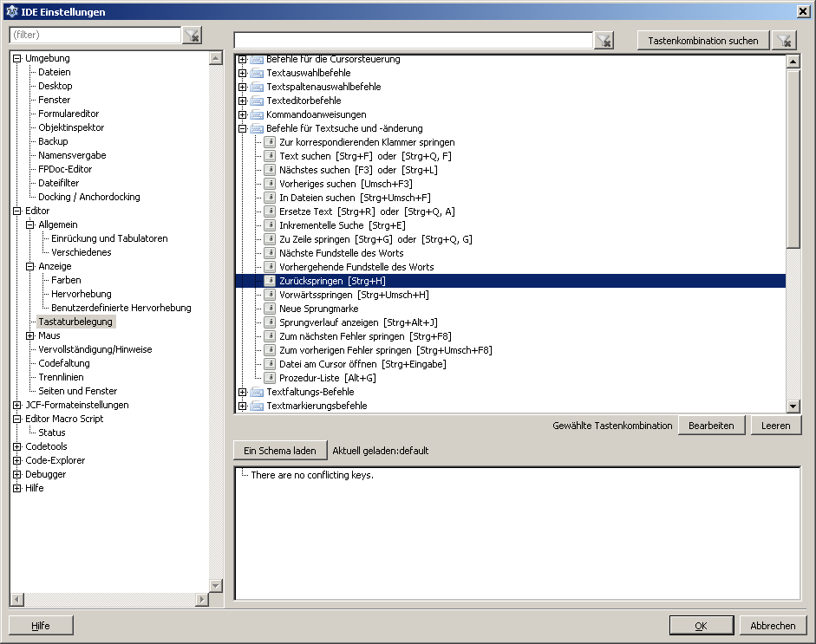This screenshot has width=816, height=644.
Task: Click the keyboard category icon for Kommandoanweisungen
Action: tap(257, 114)
